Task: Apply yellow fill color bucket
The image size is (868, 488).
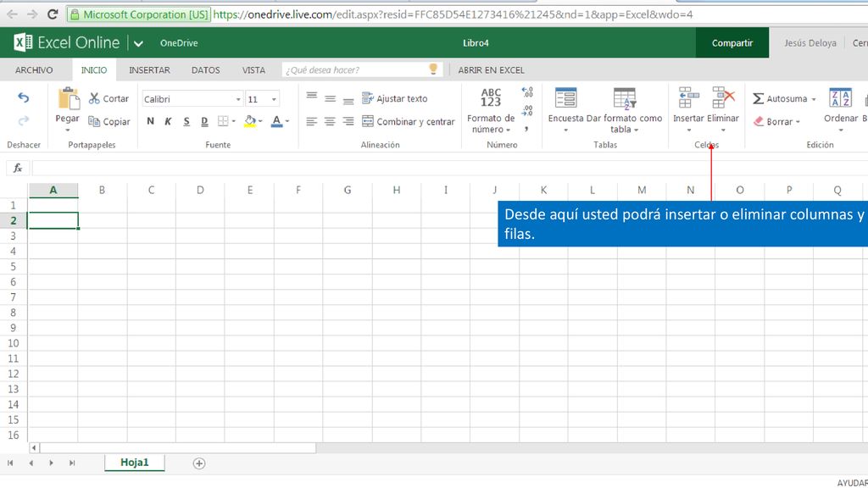Action: tap(250, 120)
